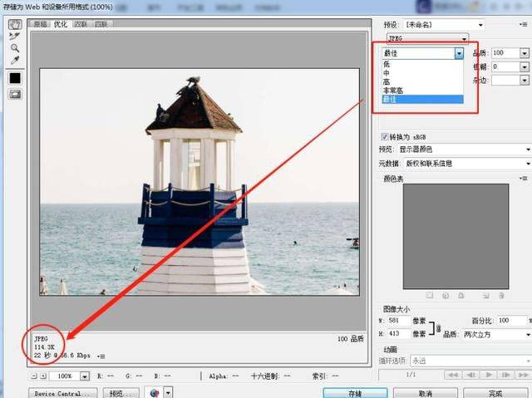Image resolution: width=532 pixels, height=398 pixels.
Task: Click the 品质 value field showing 100
Action: (x=505, y=53)
